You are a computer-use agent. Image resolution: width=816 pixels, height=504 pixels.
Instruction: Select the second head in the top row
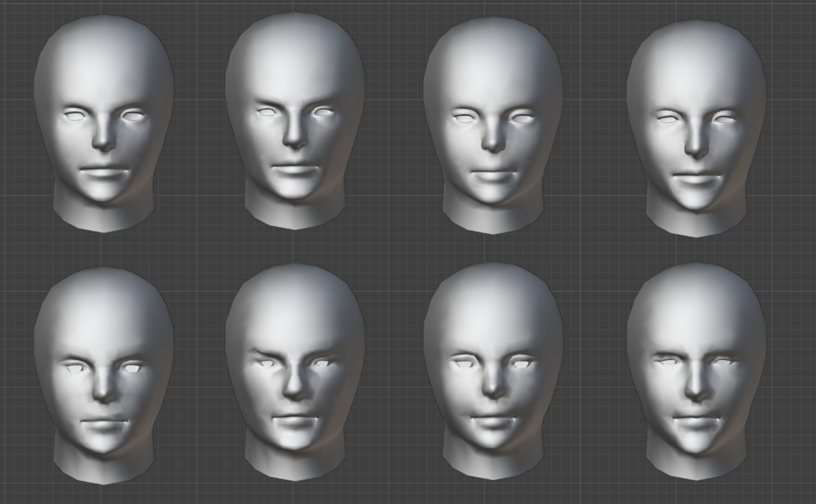click(294, 121)
